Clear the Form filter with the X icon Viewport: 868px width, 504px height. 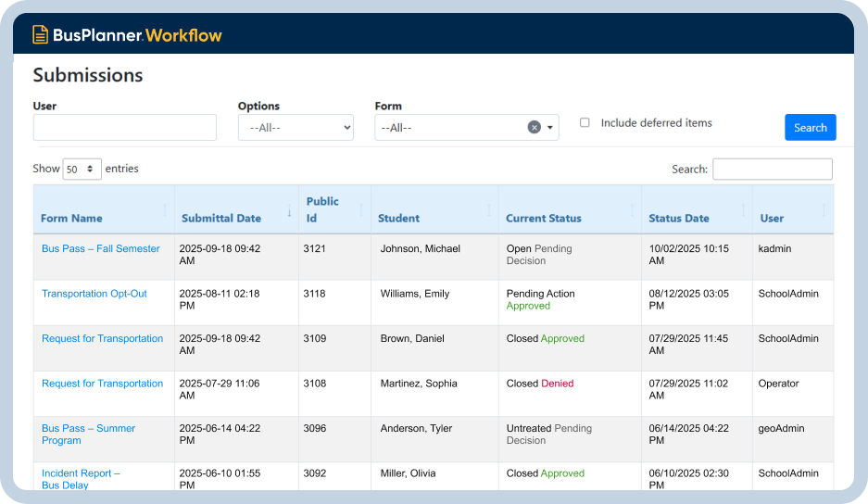534,128
